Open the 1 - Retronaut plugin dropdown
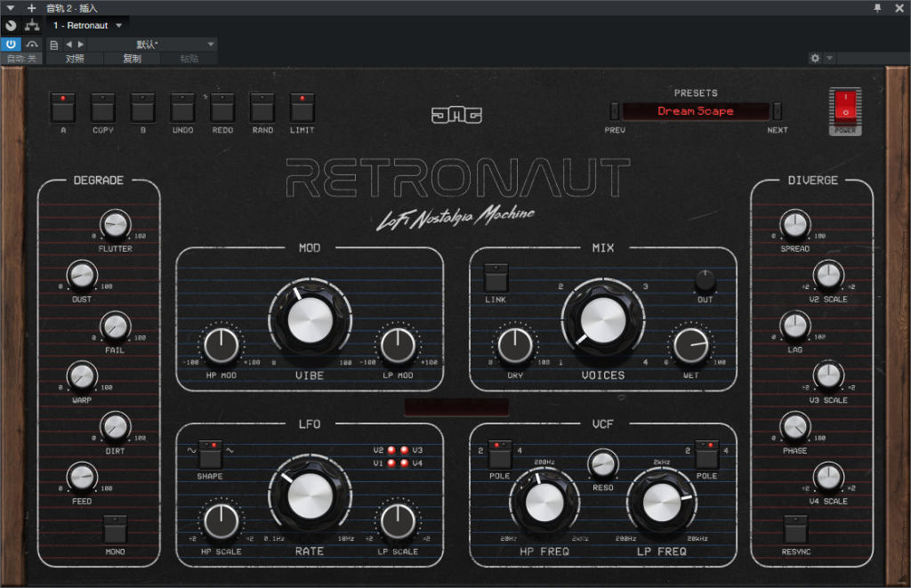Screen dimensions: 911x588 click(87, 26)
